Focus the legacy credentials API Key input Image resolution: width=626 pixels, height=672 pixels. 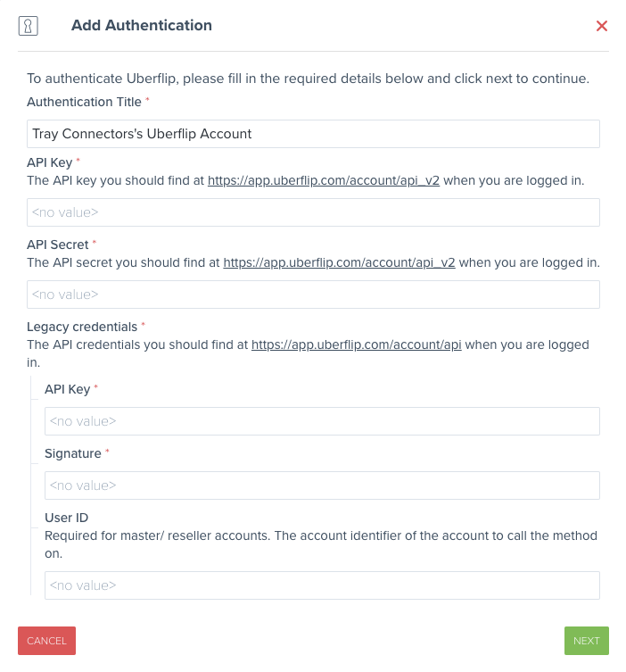(322, 421)
